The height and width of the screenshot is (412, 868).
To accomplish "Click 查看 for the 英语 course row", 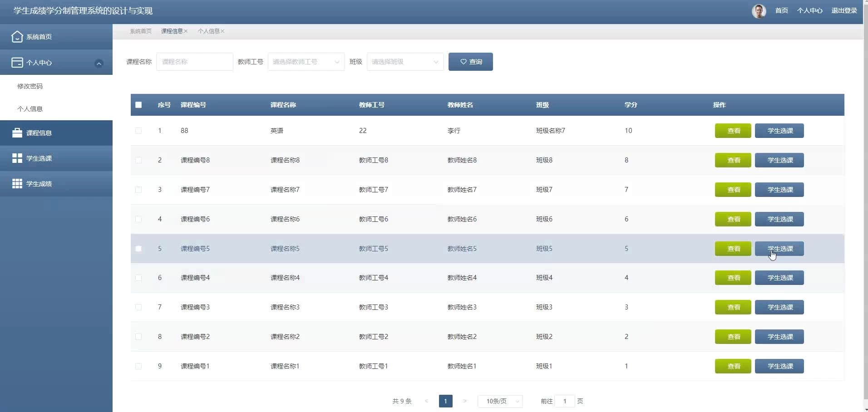I will [x=733, y=131].
